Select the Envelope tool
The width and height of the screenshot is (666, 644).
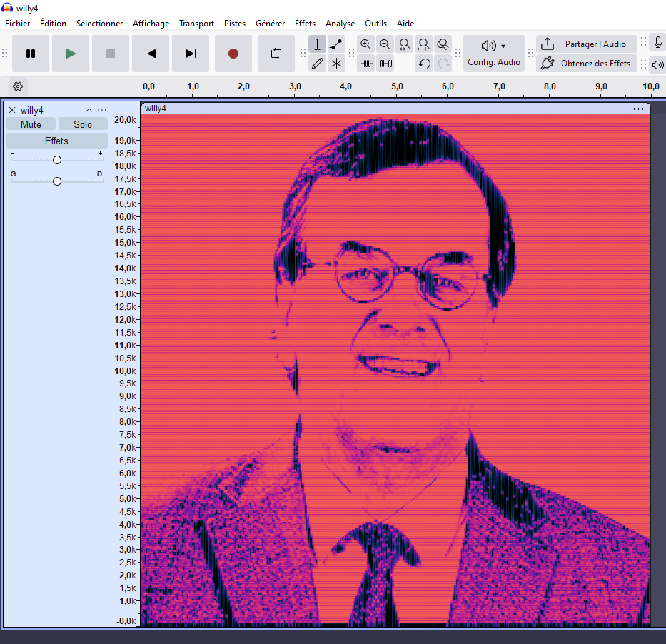[336, 44]
